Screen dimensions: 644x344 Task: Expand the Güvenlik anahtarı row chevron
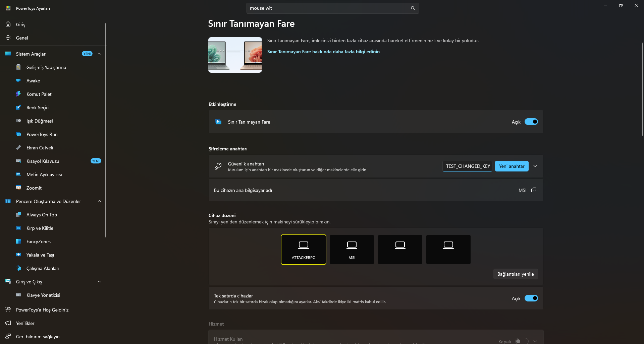click(x=535, y=166)
